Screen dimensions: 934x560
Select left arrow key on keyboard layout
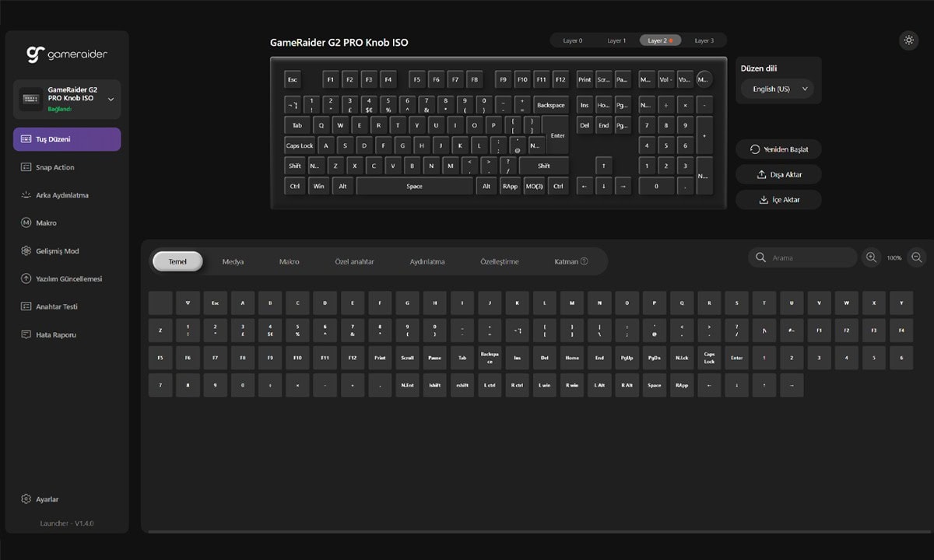585,187
